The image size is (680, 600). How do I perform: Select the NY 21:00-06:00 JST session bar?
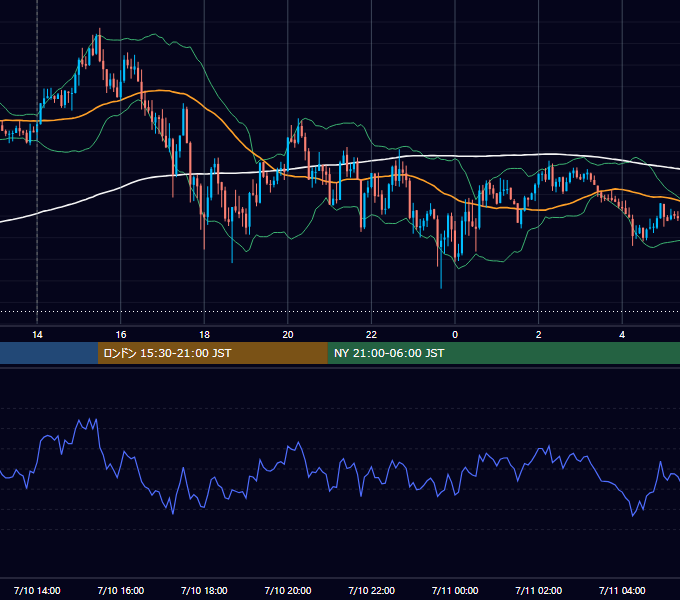(503, 353)
